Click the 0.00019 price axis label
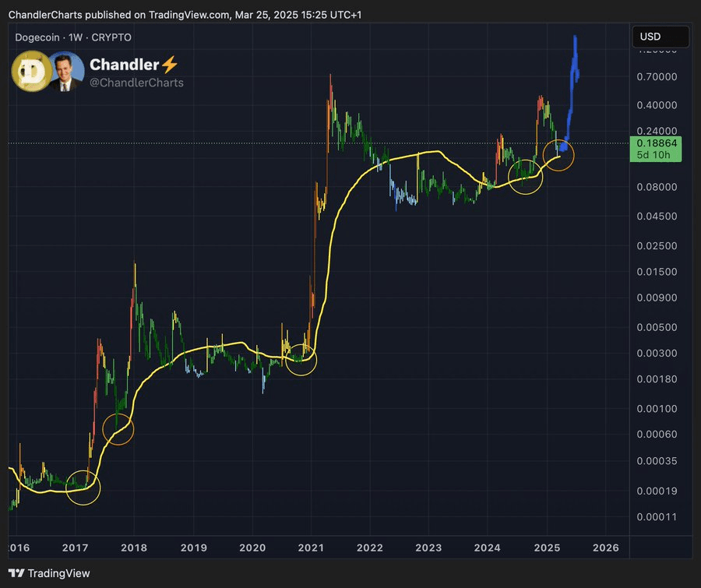This screenshot has width=701, height=588. (657, 491)
